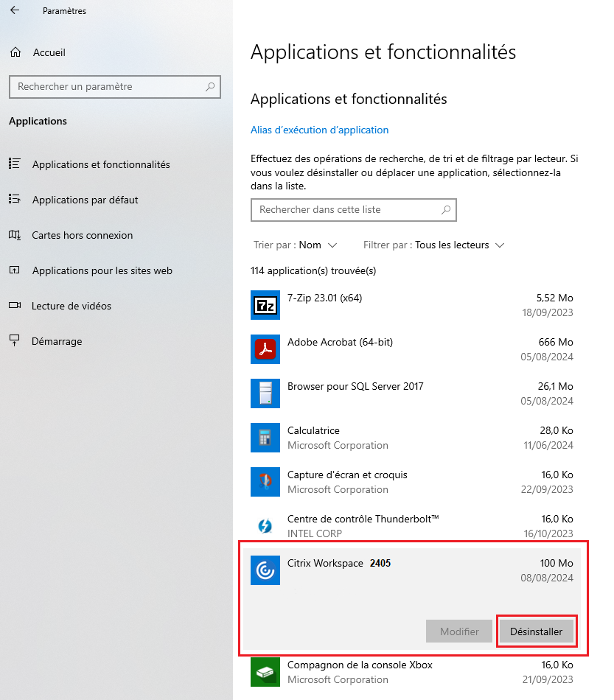Open the Accueil home icon

(15, 52)
